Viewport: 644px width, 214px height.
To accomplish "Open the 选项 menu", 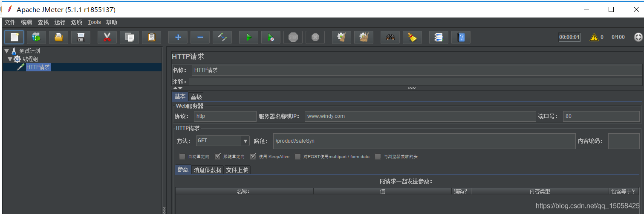I will pyautogui.click(x=76, y=22).
